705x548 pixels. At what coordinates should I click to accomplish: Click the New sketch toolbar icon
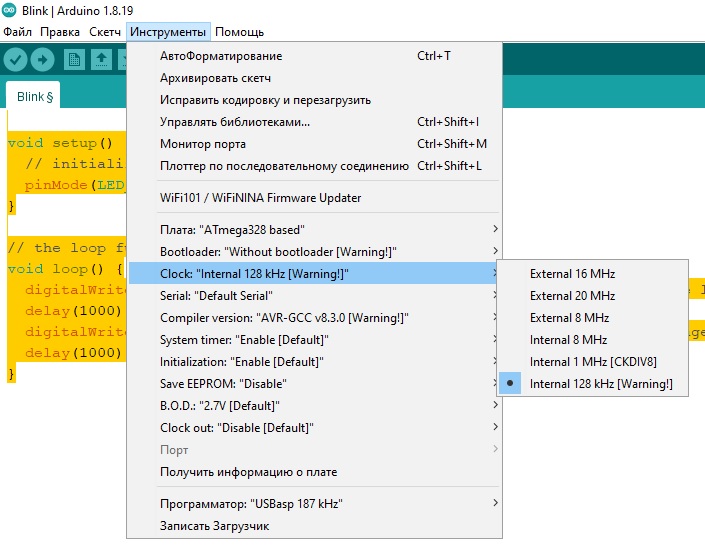coord(74,59)
